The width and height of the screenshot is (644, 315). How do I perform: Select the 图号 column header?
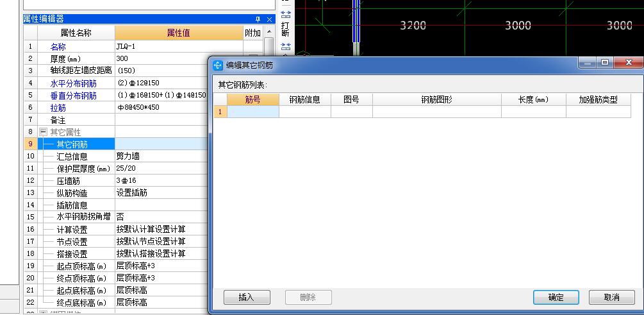tap(352, 99)
